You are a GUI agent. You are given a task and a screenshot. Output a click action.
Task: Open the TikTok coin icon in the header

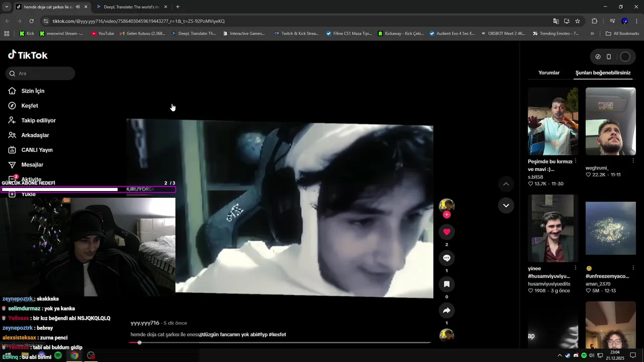[x=598, y=57]
